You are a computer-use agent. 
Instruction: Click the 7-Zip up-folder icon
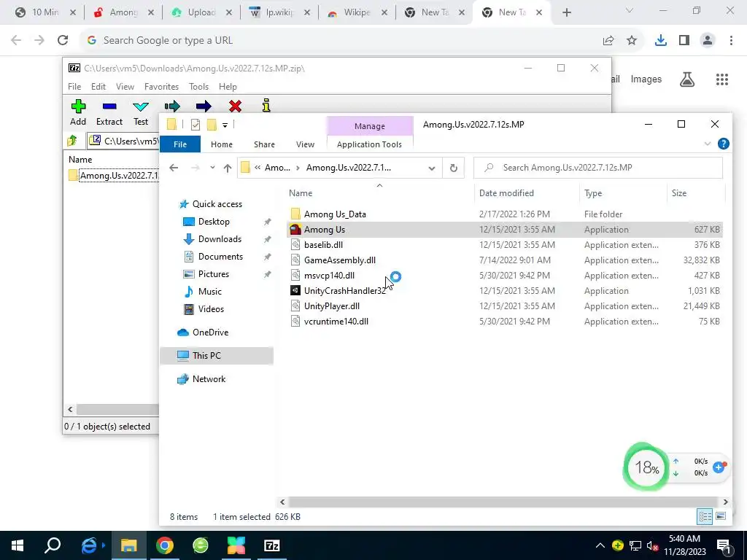[x=72, y=141]
